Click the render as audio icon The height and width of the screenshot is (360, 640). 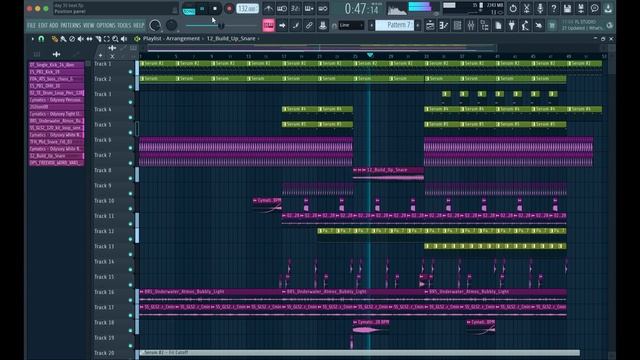pyautogui.click(x=581, y=9)
